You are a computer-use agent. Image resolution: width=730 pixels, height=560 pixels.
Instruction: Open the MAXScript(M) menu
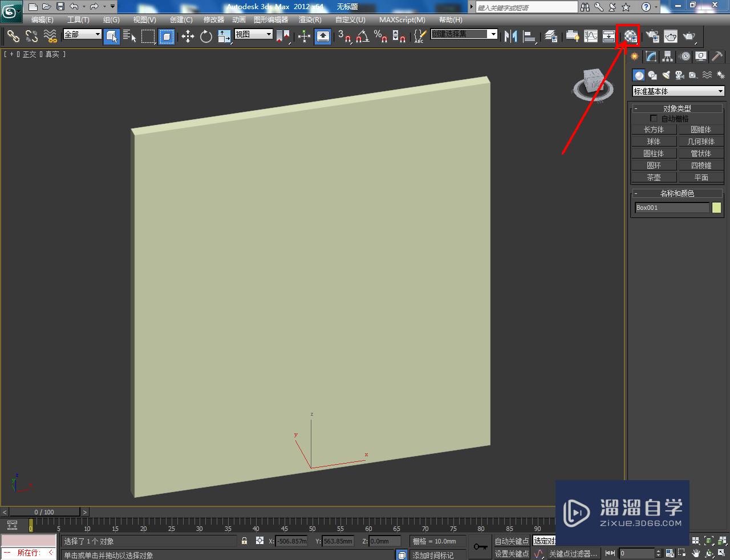coord(402,20)
